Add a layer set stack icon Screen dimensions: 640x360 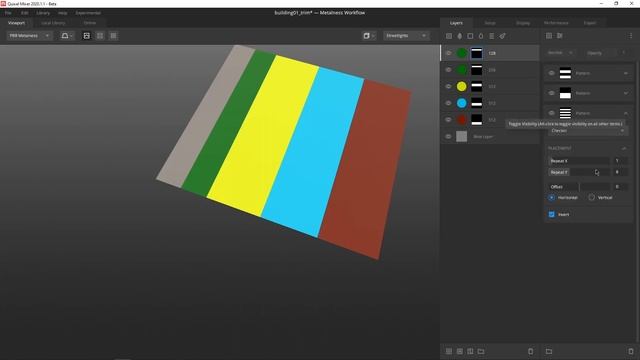coord(491,36)
